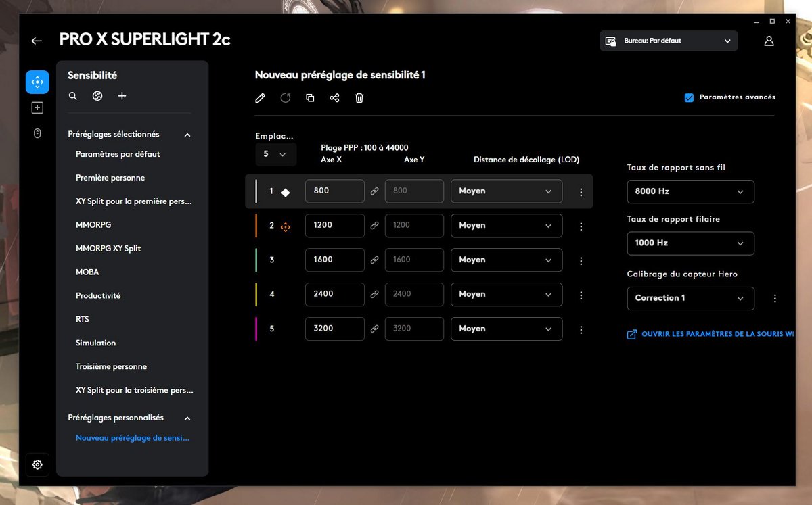Add a new preset with plus icon

[122, 97]
